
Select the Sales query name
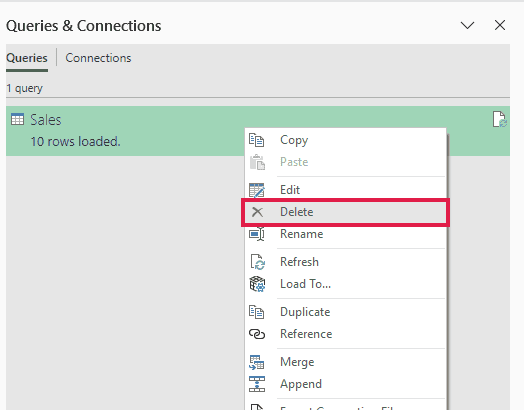click(46, 120)
